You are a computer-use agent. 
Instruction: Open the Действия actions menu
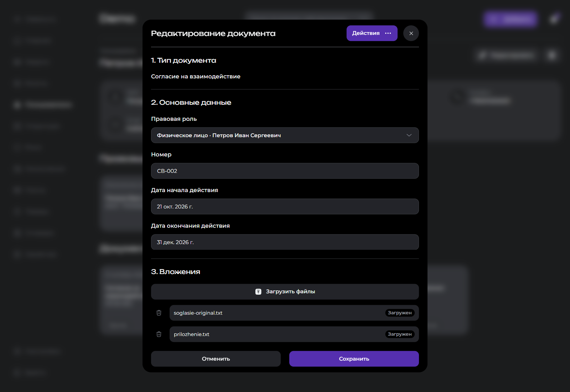(372, 33)
